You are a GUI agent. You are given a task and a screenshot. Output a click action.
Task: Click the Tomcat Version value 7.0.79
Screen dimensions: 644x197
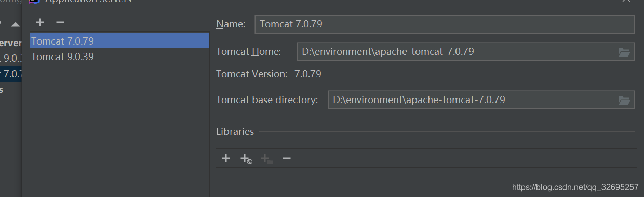click(x=308, y=74)
